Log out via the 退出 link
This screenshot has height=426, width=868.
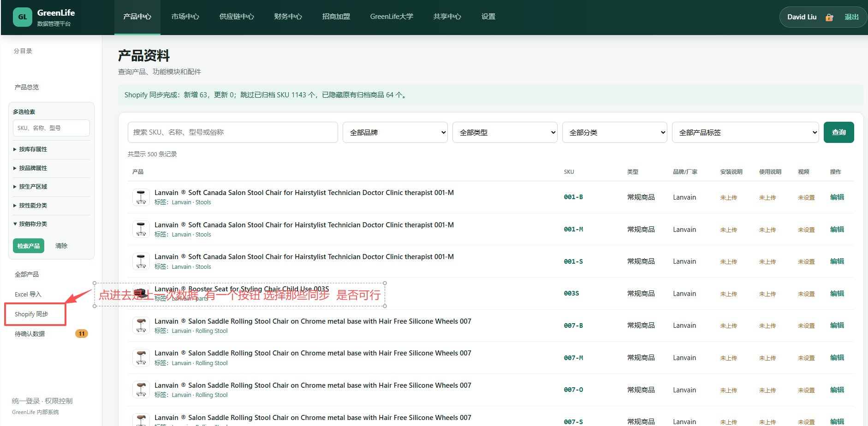pyautogui.click(x=851, y=17)
